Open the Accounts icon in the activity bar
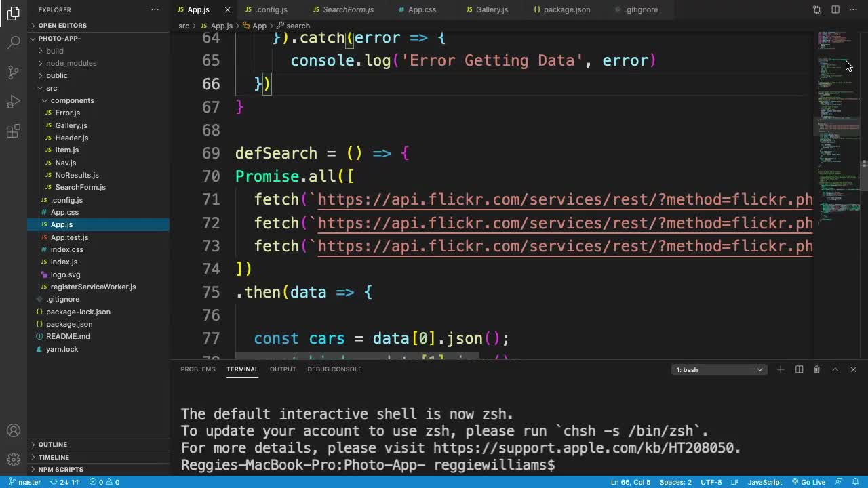868x488 pixels. (x=14, y=430)
